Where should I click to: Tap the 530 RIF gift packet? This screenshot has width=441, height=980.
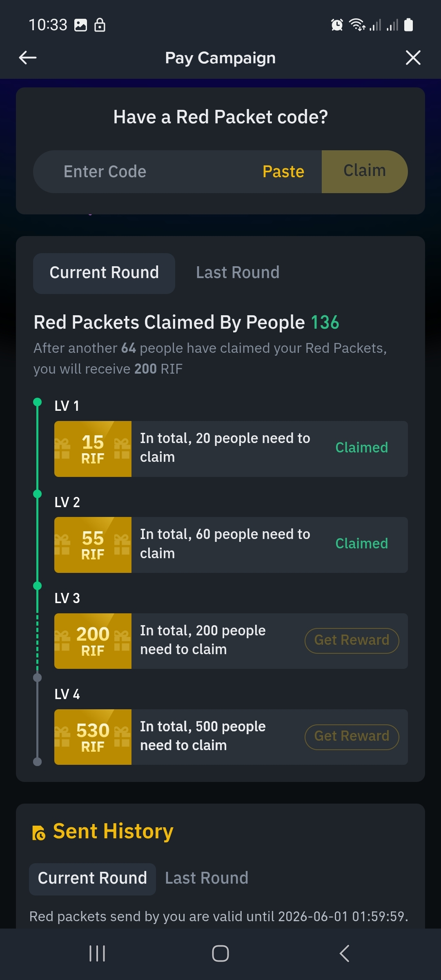click(93, 737)
